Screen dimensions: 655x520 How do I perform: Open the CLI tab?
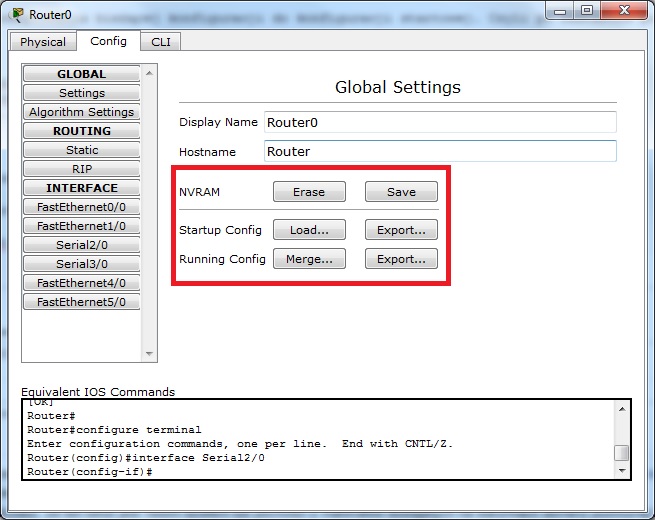(x=161, y=42)
